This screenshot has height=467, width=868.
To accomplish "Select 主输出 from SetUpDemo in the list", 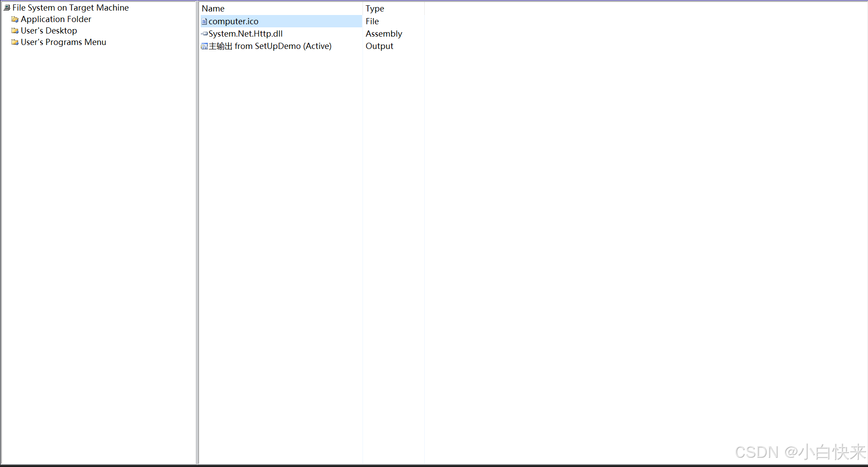I will tap(269, 46).
